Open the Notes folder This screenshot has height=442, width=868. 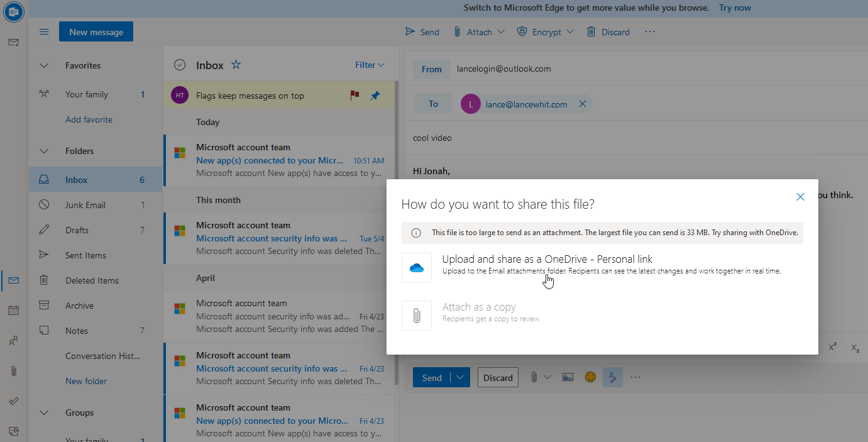96,331
